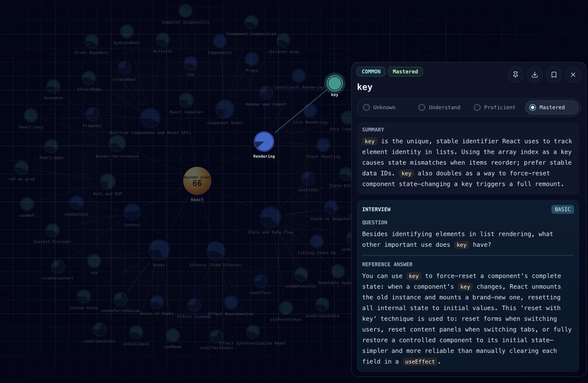Select the Rules of Hooks node
Viewport: 588px width, 383px height.
point(157,302)
